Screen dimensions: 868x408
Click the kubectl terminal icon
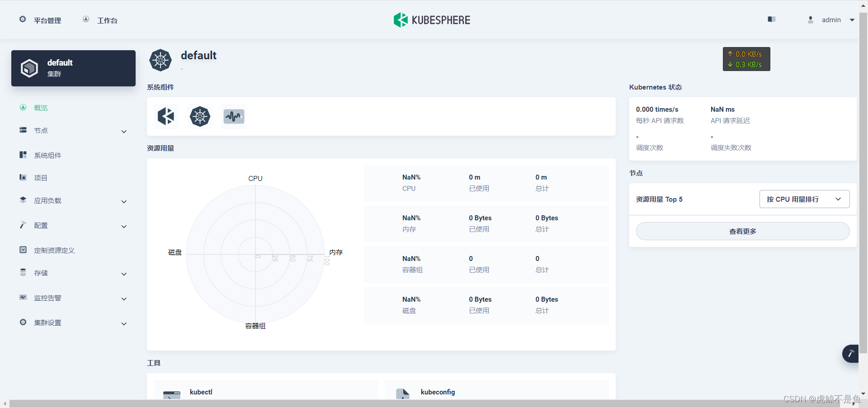(x=172, y=395)
